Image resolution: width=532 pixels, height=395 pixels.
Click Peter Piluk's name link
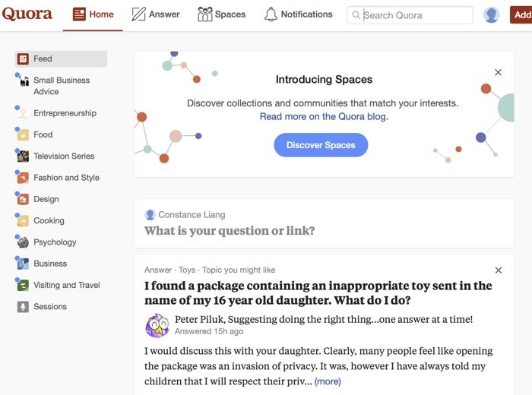click(199, 319)
